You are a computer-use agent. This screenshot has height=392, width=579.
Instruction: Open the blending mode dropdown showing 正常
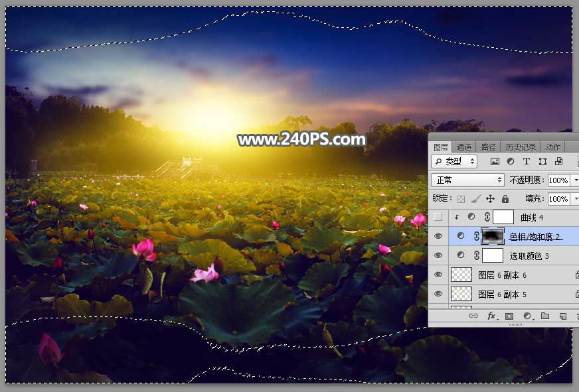[467, 180]
